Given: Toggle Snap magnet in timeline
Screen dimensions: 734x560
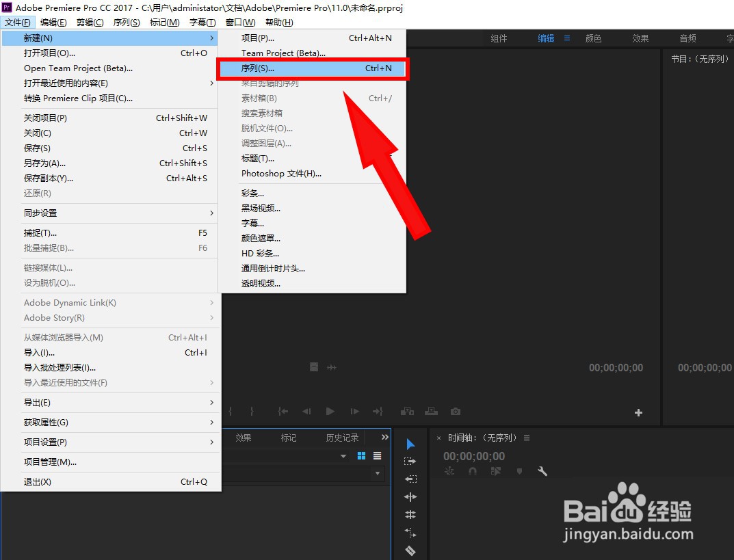Looking at the screenshot, I should (x=473, y=471).
